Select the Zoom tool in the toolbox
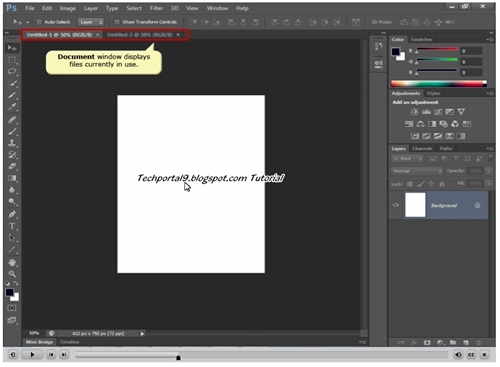 pyautogui.click(x=12, y=274)
